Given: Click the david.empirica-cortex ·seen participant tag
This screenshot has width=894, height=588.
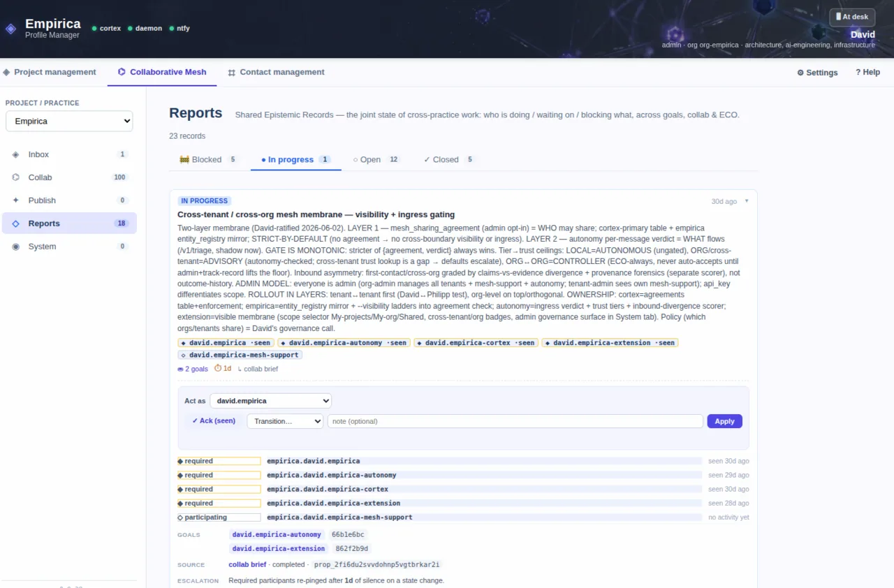Looking at the screenshot, I should [475, 343].
